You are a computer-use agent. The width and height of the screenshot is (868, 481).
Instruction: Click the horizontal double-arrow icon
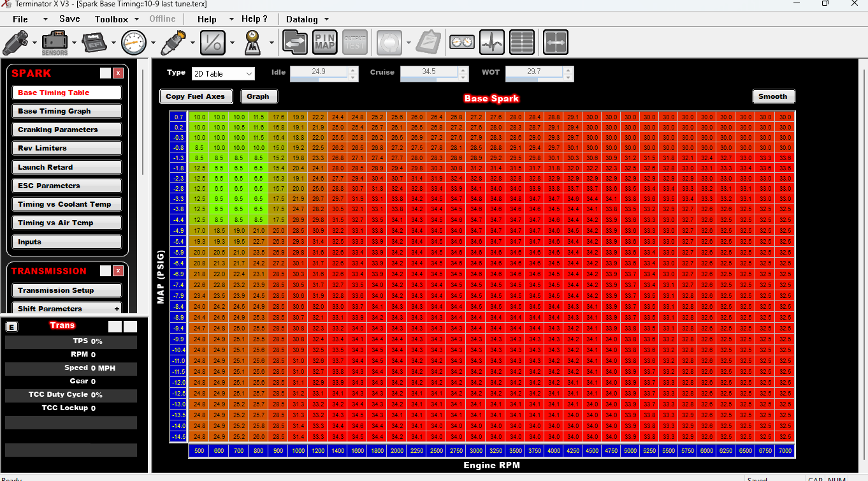tap(556, 43)
